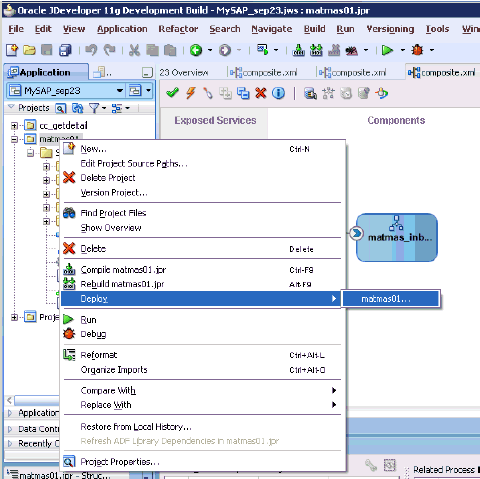Choose Rebuild matmas01.jpr
Screen dimensions: 480x479
tap(122, 284)
